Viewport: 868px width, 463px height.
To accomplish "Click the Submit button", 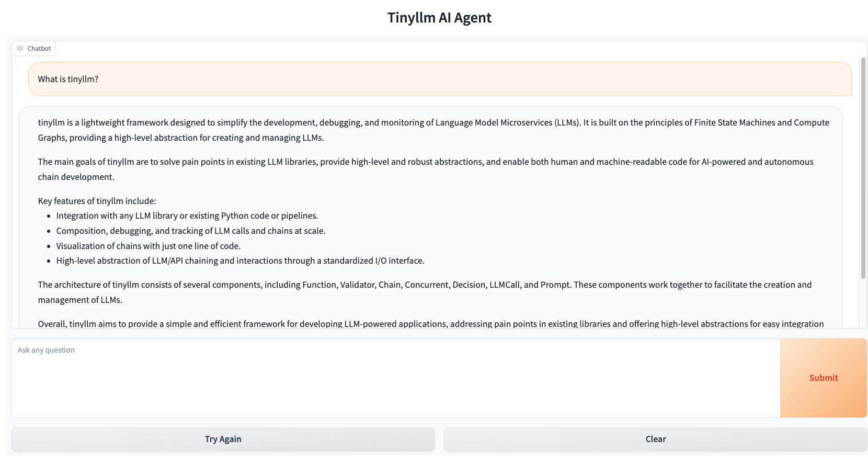I will coord(823,378).
